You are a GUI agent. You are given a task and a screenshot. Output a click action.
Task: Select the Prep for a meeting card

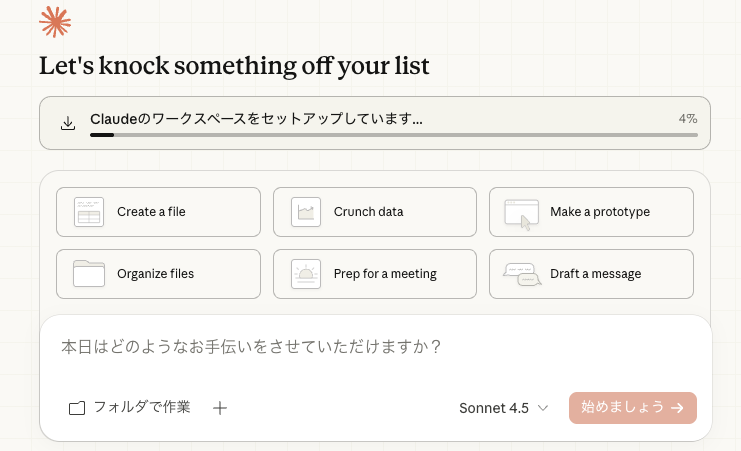375,274
